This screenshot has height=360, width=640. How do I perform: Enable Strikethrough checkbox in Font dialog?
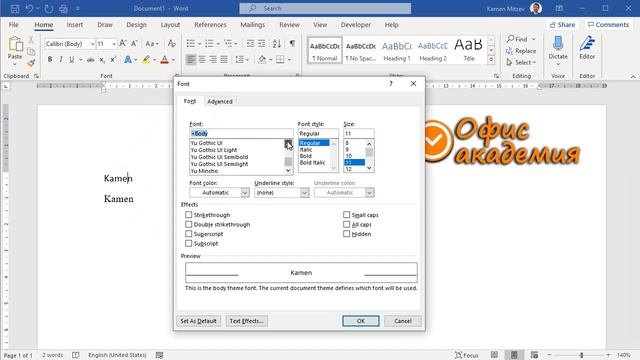[189, 215]
